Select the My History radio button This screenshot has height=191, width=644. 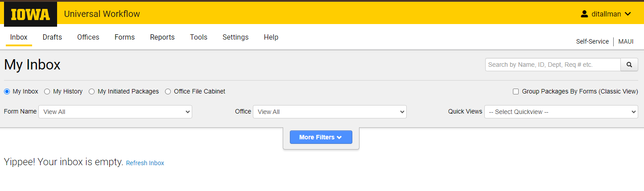click(x=47, y=92)
